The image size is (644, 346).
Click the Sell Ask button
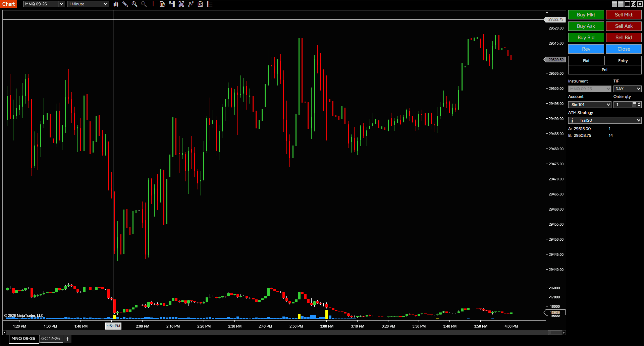click(624, 26)
